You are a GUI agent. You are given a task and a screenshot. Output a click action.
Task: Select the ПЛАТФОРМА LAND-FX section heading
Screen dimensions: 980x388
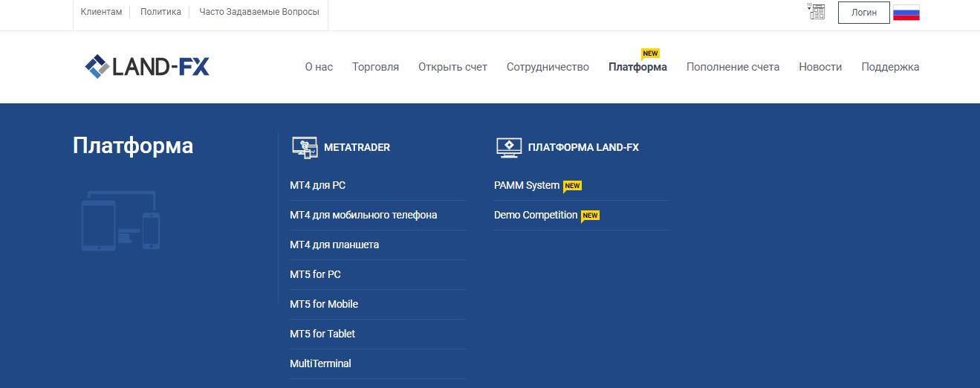583,147
